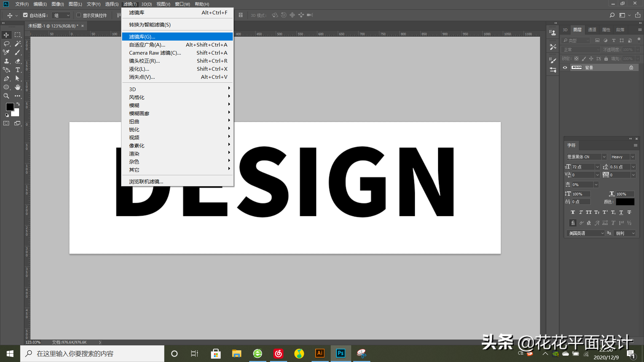Hide the 背景 layer with eye icon

565,68
